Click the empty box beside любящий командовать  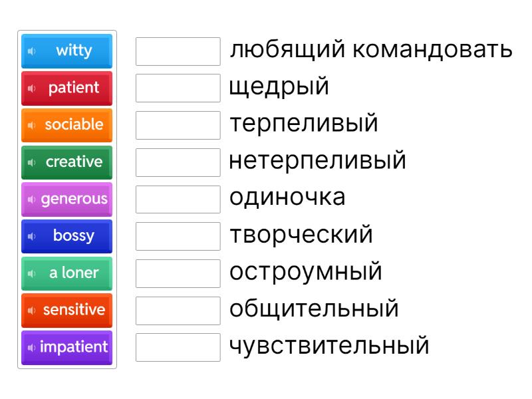[x=178, y=51]
